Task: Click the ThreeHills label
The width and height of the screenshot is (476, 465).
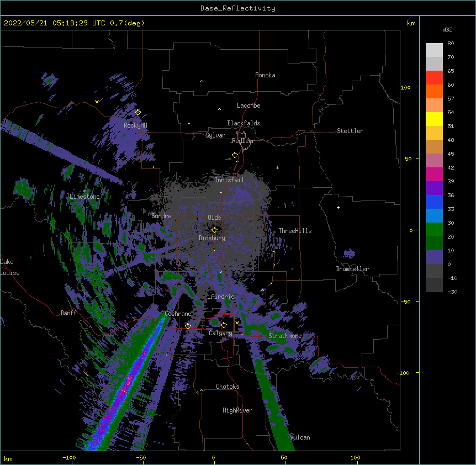Action: click(x=295, y=231)
